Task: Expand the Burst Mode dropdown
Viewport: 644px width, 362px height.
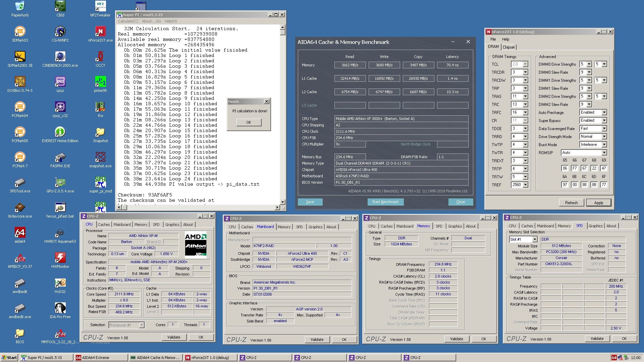Action: coord(604,145)
